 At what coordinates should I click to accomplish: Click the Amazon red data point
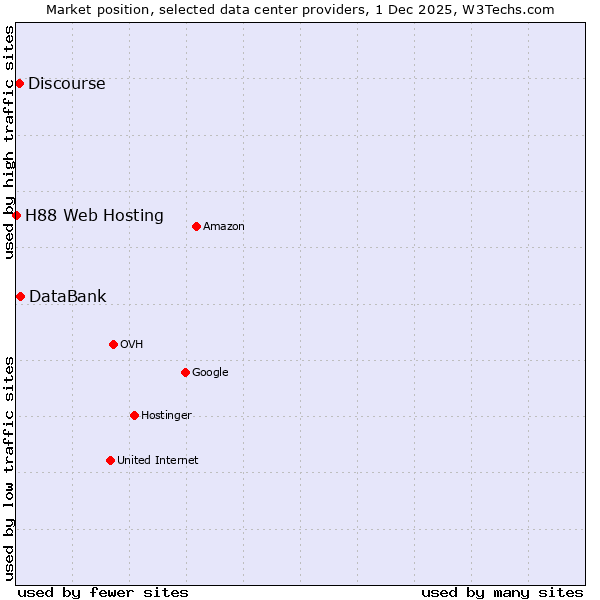click(x=196, y=227)
